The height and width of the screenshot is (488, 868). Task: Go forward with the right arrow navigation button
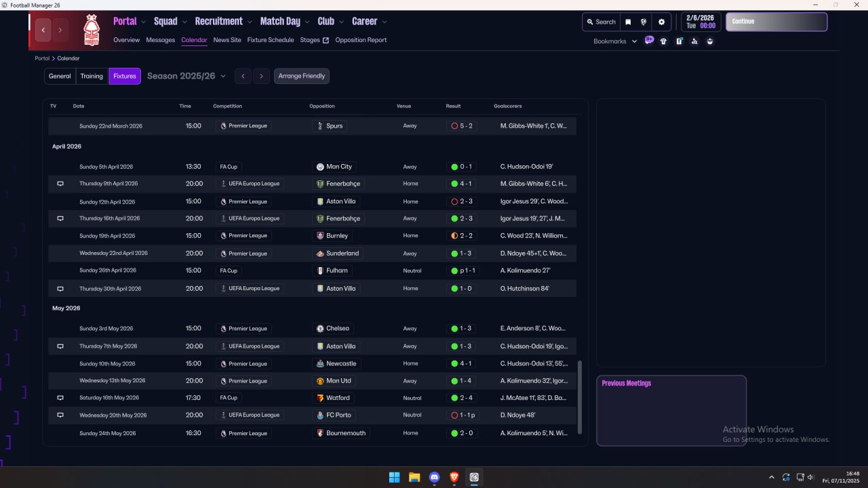click(60, 30)
